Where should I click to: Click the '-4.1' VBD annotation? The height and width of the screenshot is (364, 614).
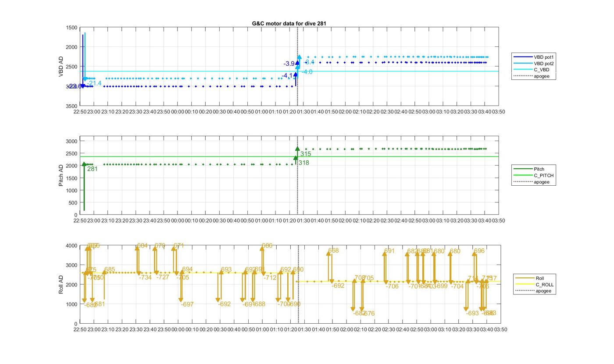pos(287,76)
